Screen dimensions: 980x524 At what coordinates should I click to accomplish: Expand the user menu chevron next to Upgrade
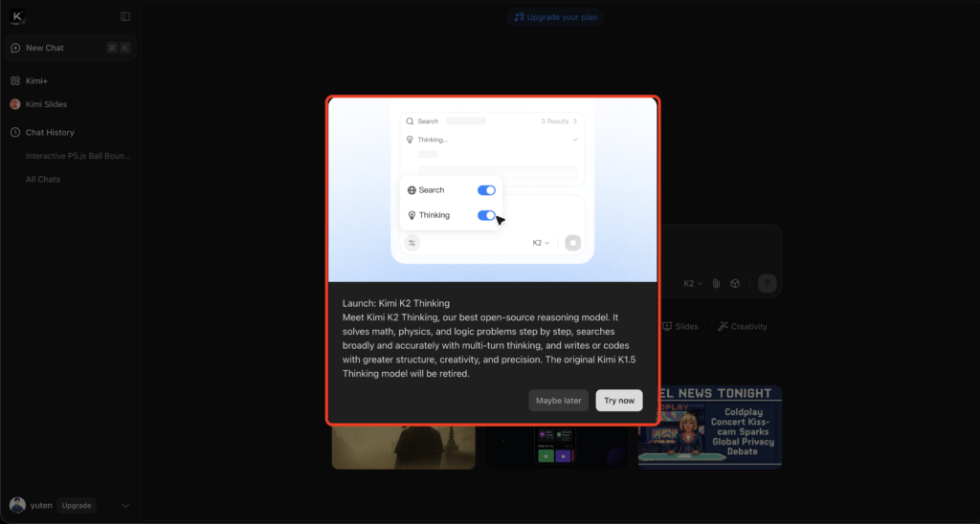[125, 505]
